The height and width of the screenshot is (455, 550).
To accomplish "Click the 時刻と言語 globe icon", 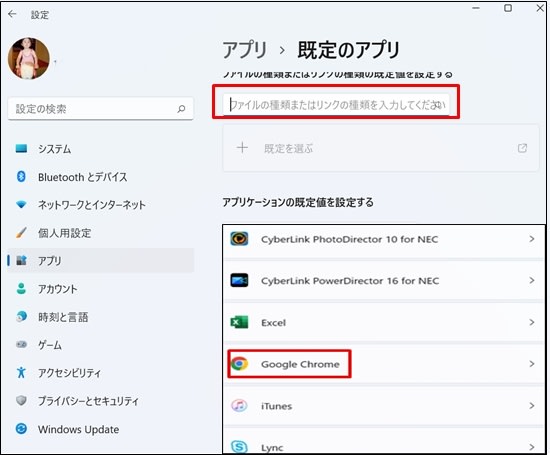I will (21, 316).
